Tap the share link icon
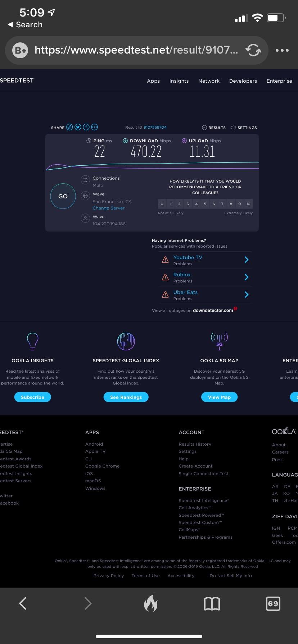 click(x=69, y=127)
